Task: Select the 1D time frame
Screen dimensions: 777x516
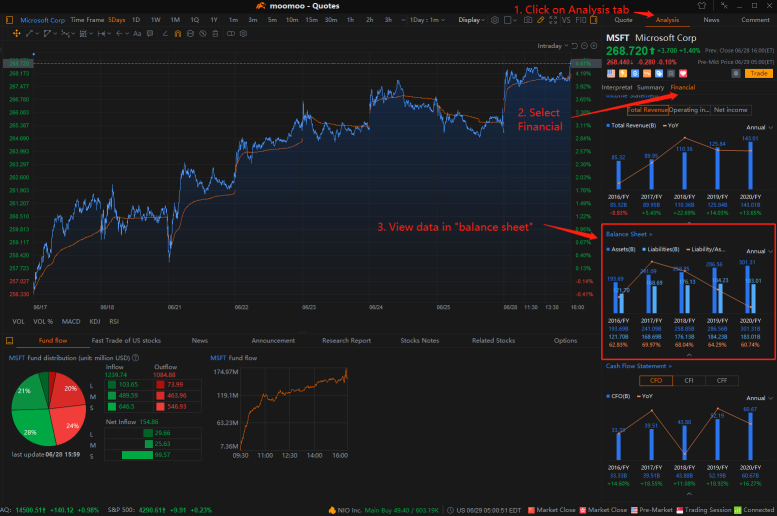Action: point(136,20)
